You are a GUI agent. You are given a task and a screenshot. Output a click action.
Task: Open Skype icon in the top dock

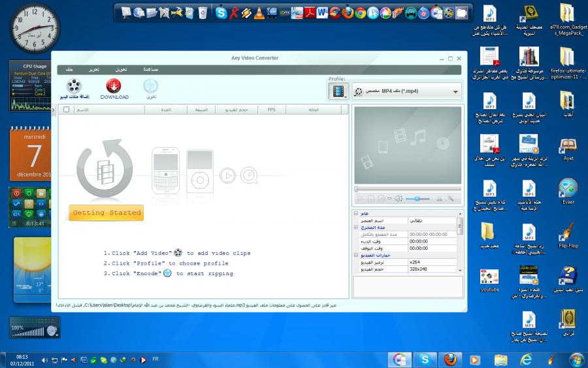pos(221,12)
